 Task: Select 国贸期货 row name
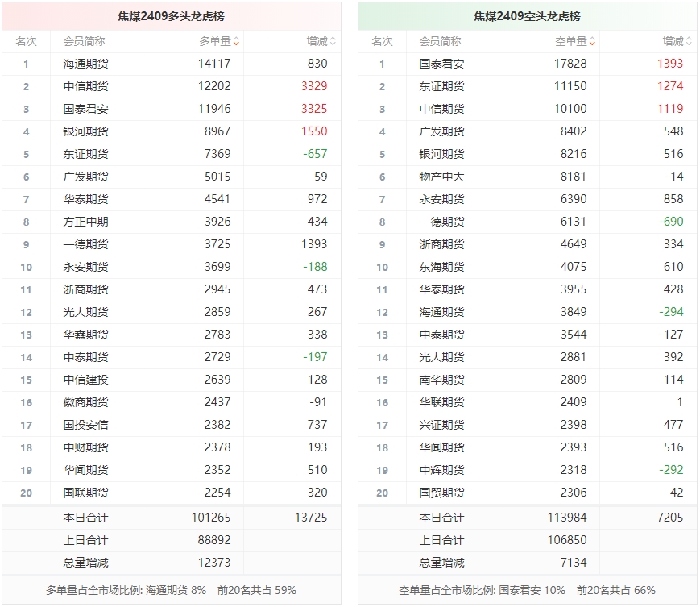[441, 493]
